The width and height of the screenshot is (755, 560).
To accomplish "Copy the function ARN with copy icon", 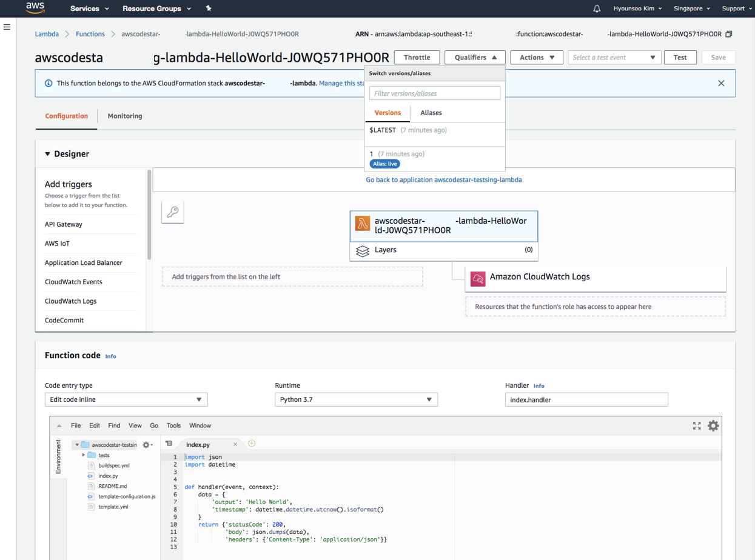I will (729, 34).
